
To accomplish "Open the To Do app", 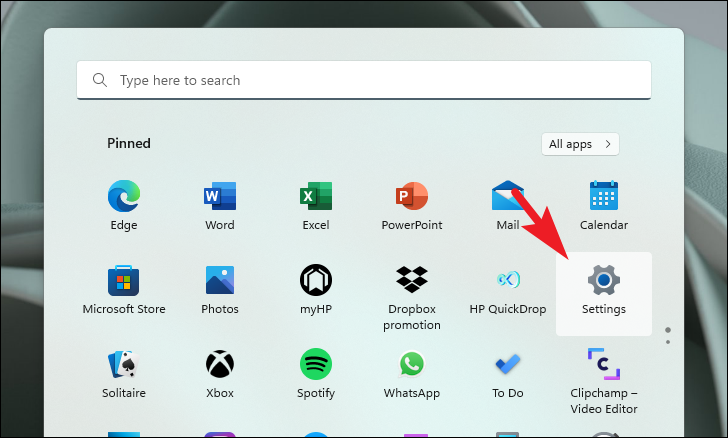I will (x=507, y=364).
